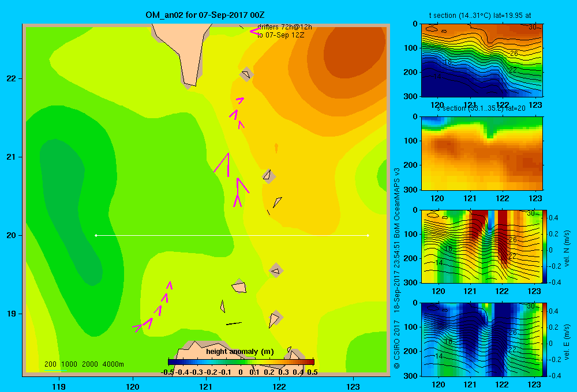The height and width of the screenshot is (392, 577).
Task: Click the dark orange high anomaly eddy
Action: pyautogui.click(x=353, y=51)
